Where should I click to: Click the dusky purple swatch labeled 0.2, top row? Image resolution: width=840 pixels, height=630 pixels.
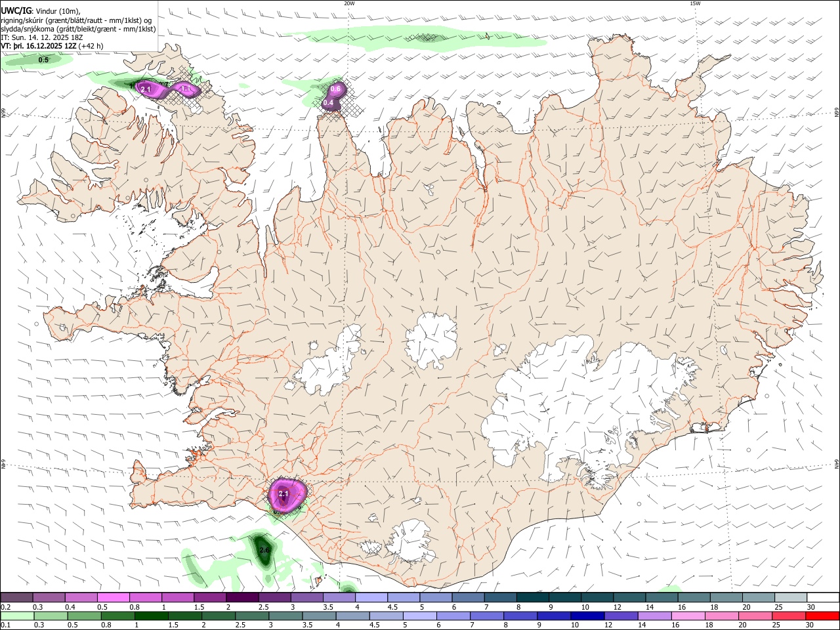(x=16, y=597)
